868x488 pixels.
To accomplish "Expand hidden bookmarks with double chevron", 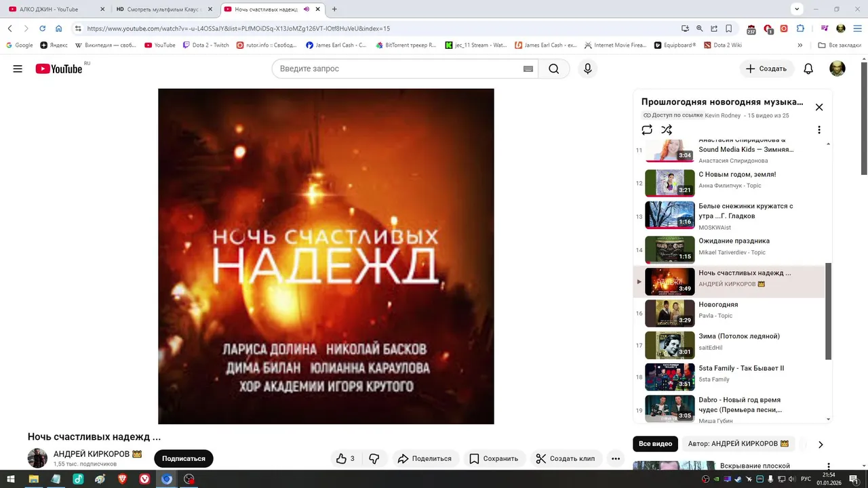I will [x=800, y=45].
